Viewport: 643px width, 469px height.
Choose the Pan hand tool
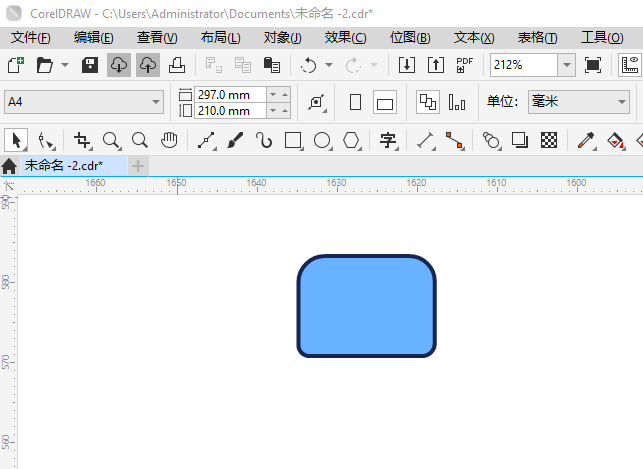click(170, 140)
